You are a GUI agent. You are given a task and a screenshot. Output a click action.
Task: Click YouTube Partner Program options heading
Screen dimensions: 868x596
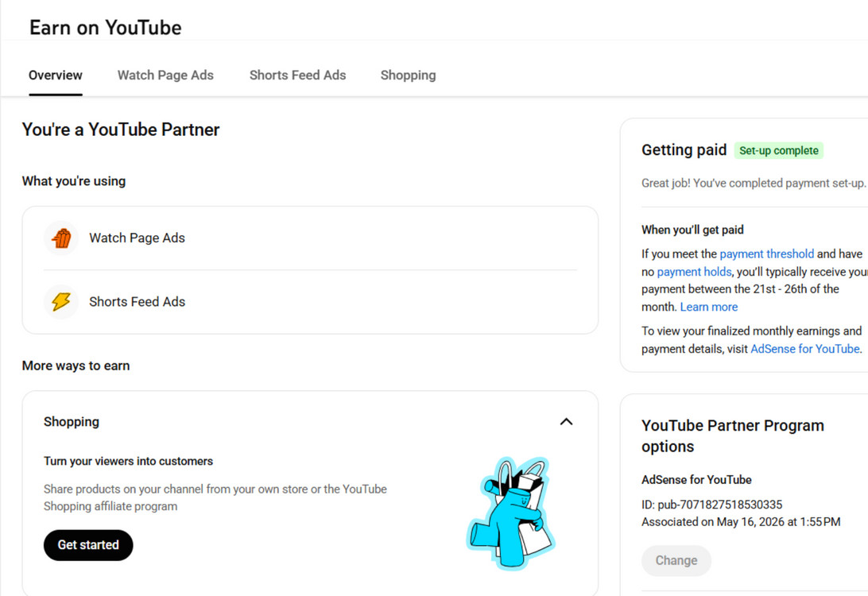tap(732, 435)
